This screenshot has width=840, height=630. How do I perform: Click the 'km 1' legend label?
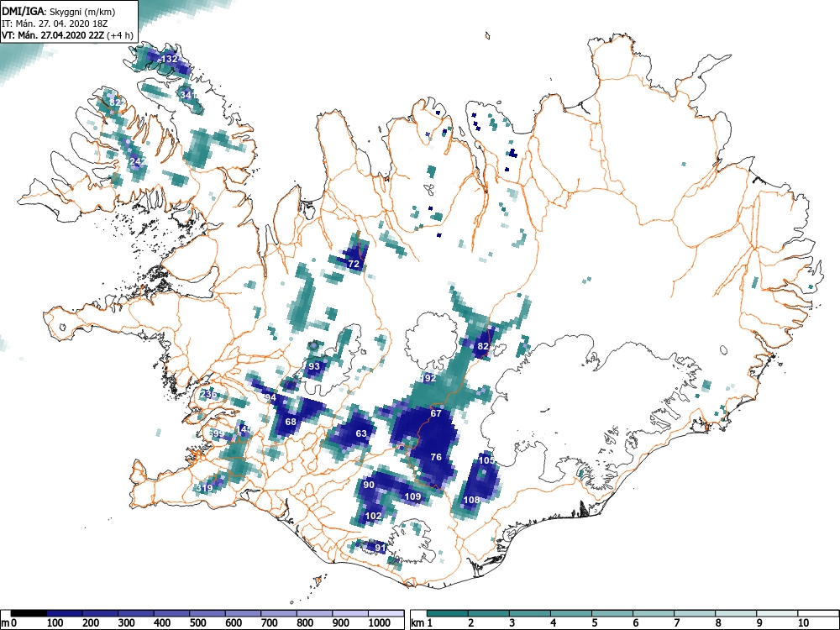click(423, 622)
